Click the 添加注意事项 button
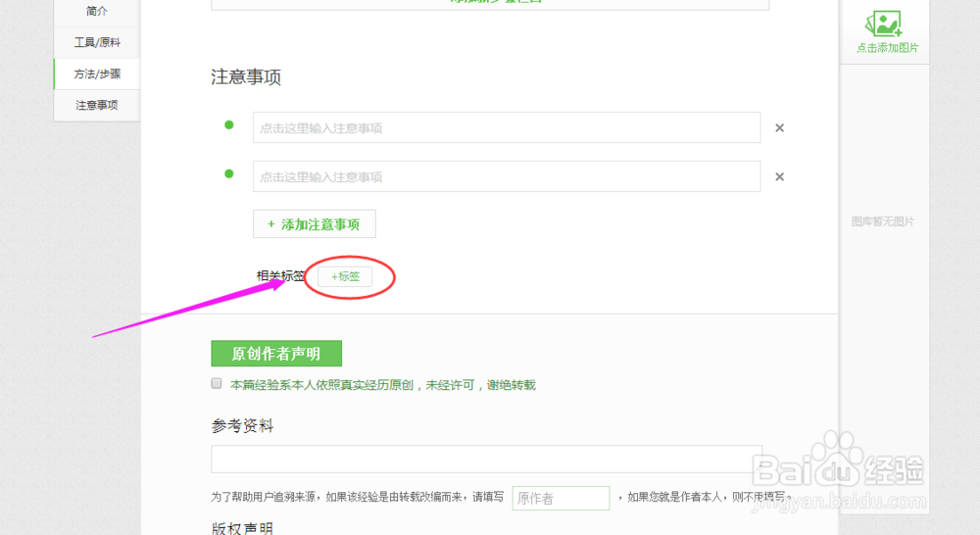Screen dimensions: 980x535 click(x=315, y=223)
